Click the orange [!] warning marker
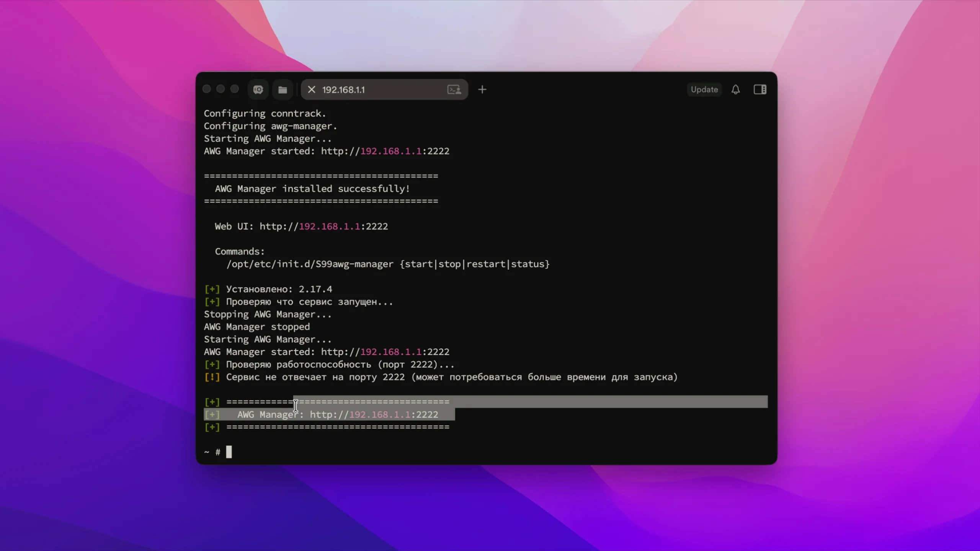This screenshot has height=551, width=980. point(212,377)
